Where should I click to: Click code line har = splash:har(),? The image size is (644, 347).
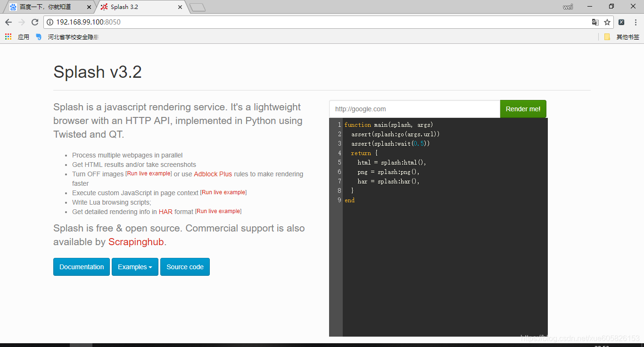[388, 182]
